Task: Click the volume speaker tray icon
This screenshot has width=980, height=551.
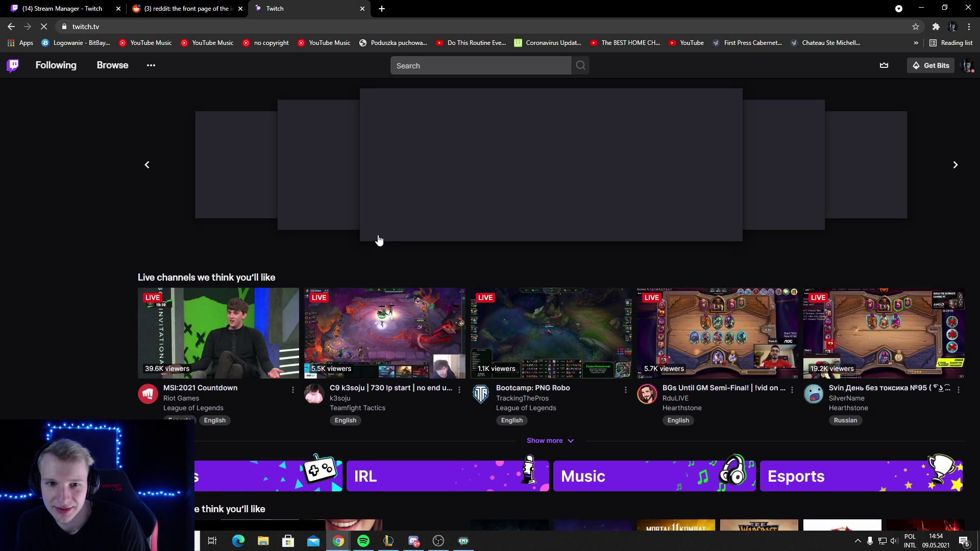Action: point(894,541)
